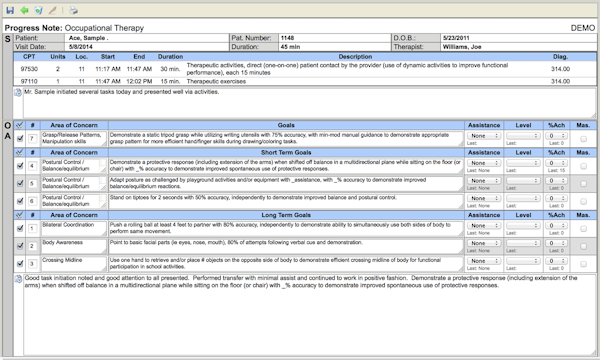Click CPT code 97110 row
Screen dimensions: 600x360
click(305, 81)
